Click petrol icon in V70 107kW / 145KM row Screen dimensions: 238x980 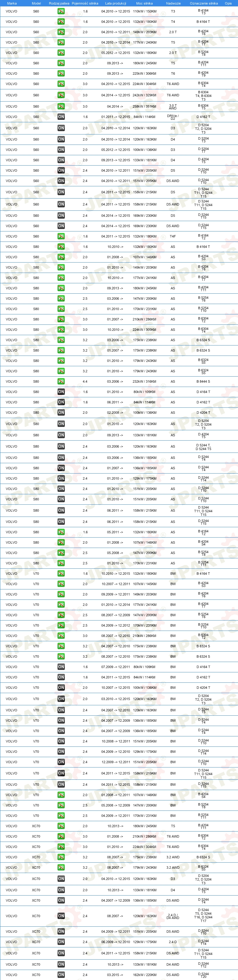61,584
